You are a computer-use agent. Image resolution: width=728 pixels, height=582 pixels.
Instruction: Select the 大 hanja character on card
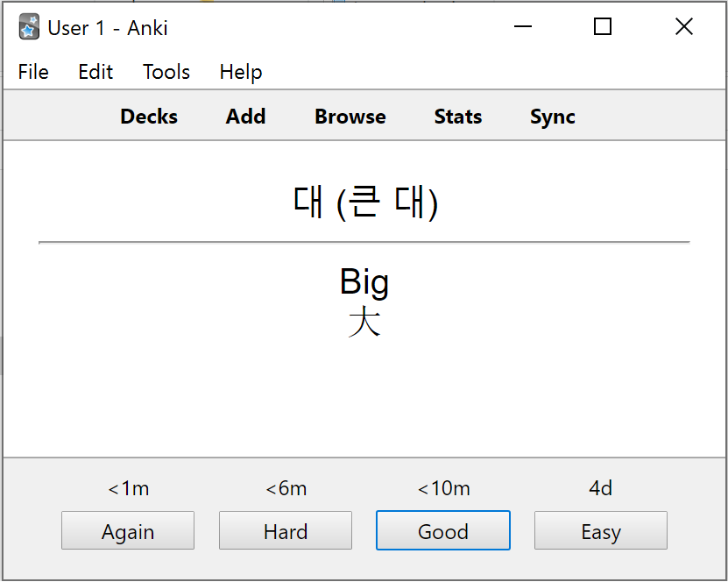364,322
